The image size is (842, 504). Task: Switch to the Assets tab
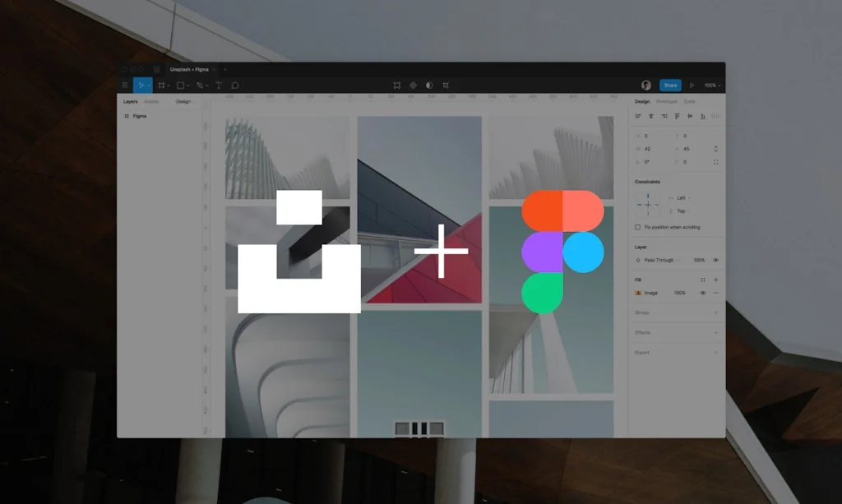pos(151,101)
